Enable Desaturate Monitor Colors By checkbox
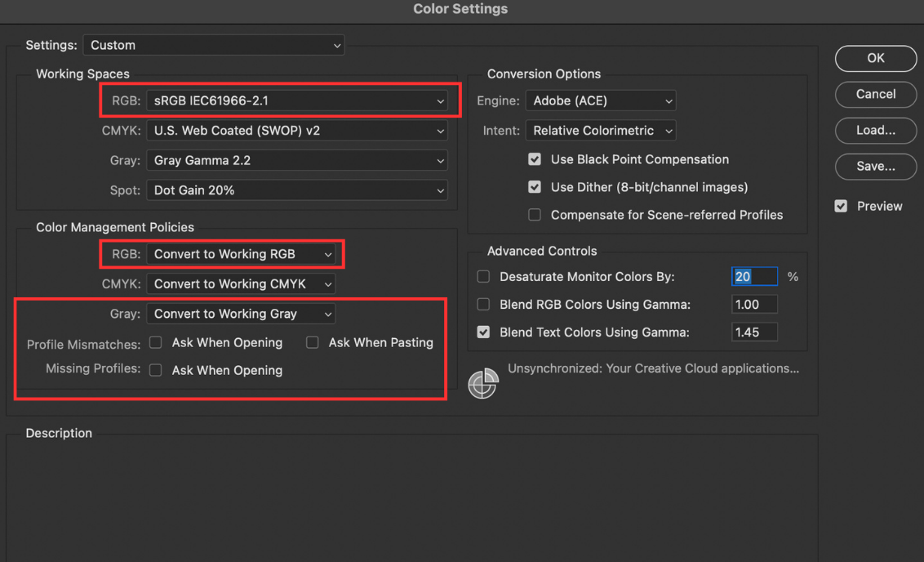This screenshot has height=562, width=924. click(483, 277)
